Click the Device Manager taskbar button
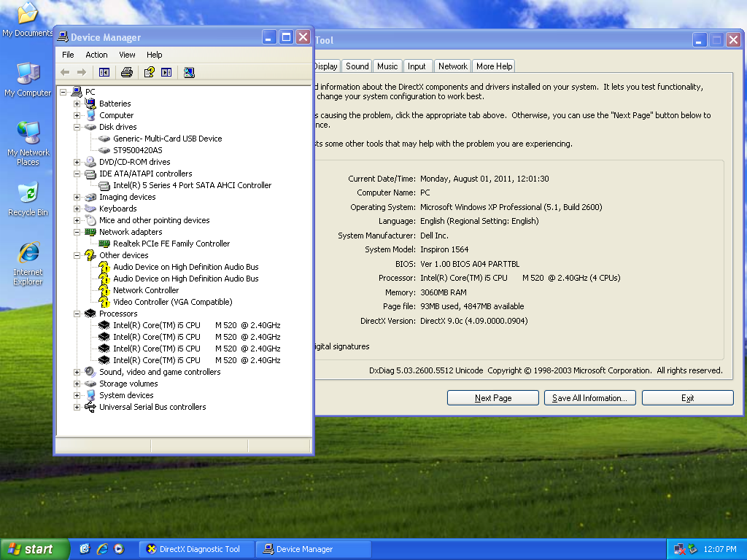Screen dimensions: 747x560 click(x=314, y=549)
